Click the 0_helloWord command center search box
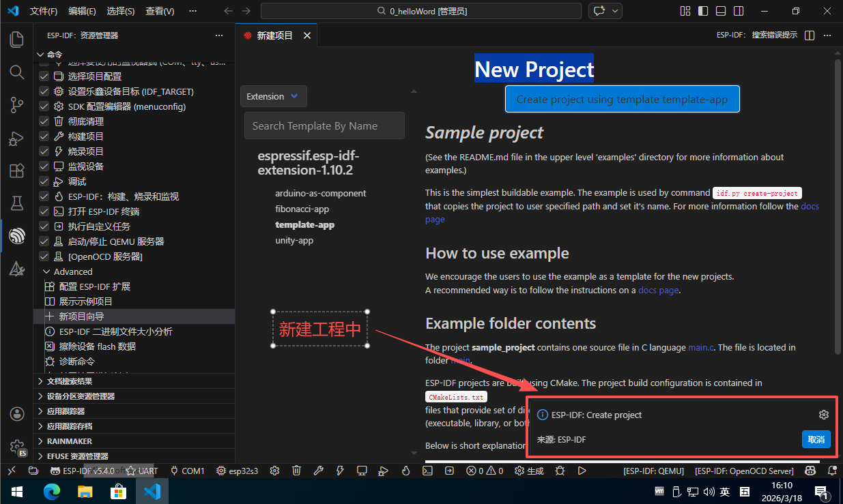This screenshot has height=504, width=843. 421,11
